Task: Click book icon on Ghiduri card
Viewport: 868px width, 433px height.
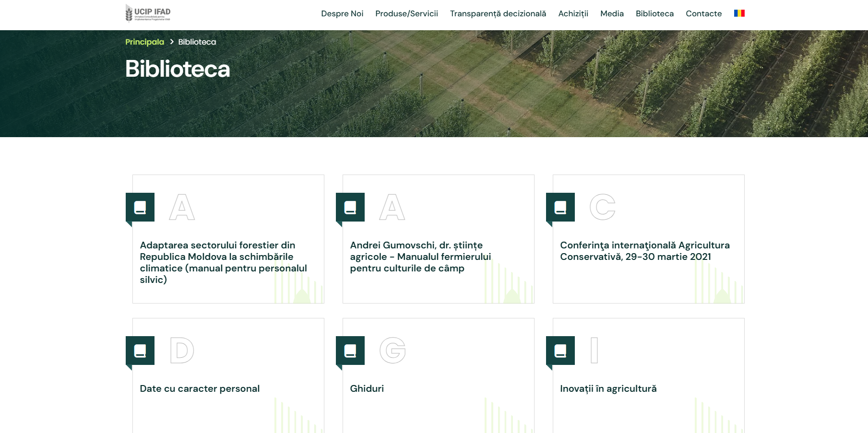Action: click(x=350, y=351)
